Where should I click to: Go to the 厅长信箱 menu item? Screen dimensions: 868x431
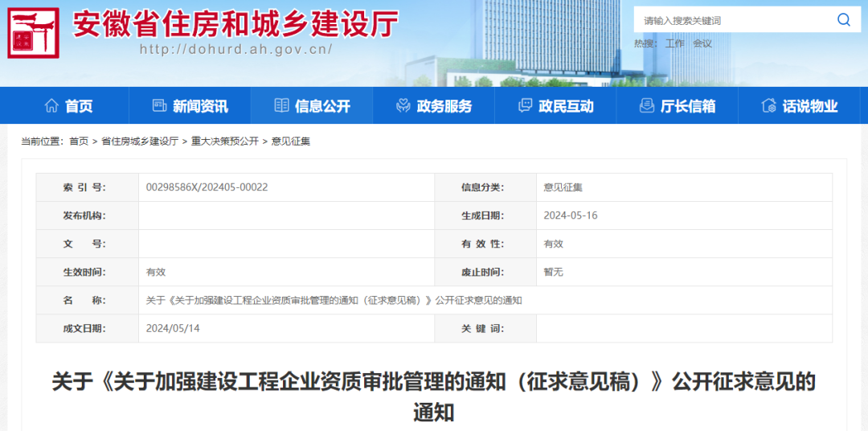point(687,106)
